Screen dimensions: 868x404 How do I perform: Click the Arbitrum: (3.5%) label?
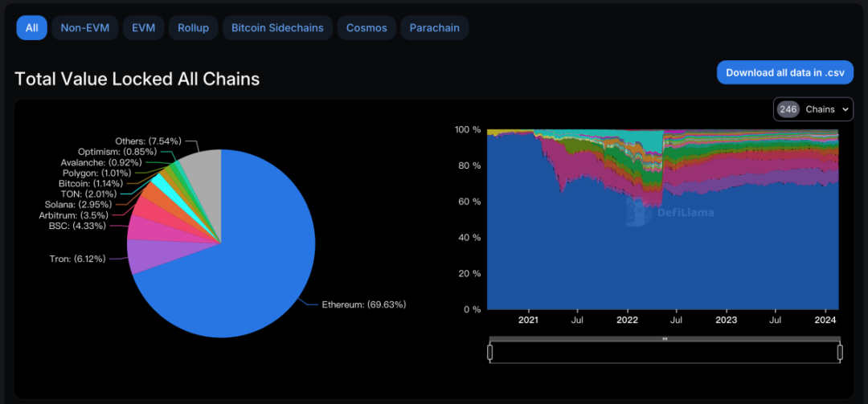coord(74,215)
